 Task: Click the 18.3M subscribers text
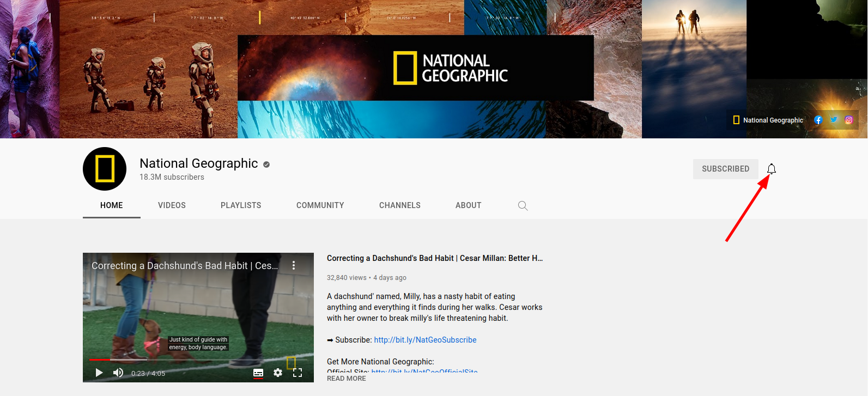click(172, 177)
